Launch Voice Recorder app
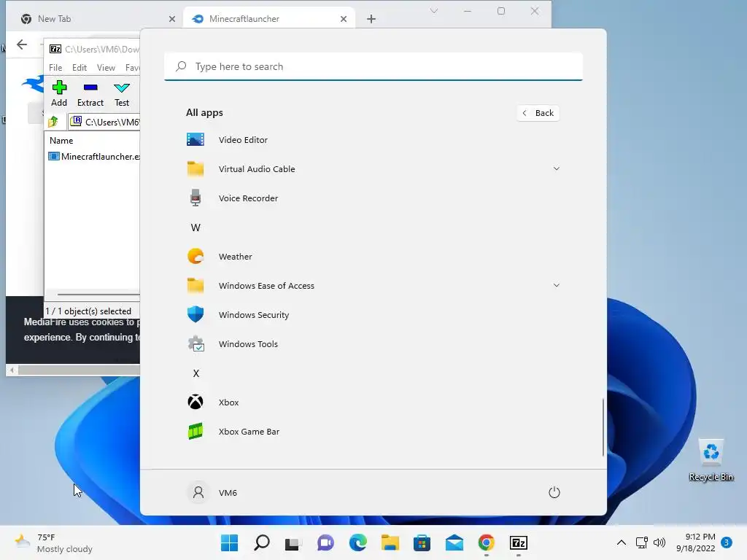 (372, 198)
